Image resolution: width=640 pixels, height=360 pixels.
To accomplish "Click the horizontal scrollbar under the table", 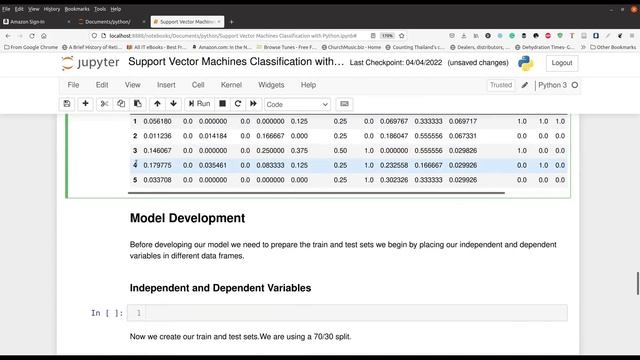I will (x=316, y=193).
